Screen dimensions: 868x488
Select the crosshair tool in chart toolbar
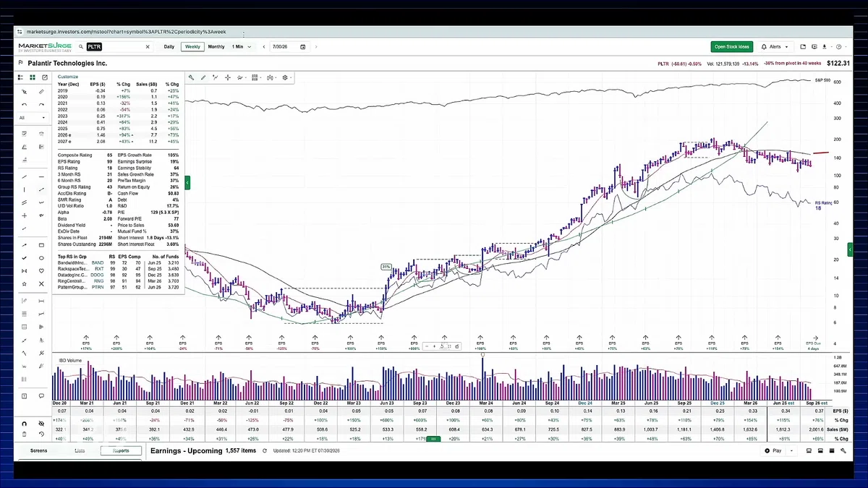(x=227, y=77)
